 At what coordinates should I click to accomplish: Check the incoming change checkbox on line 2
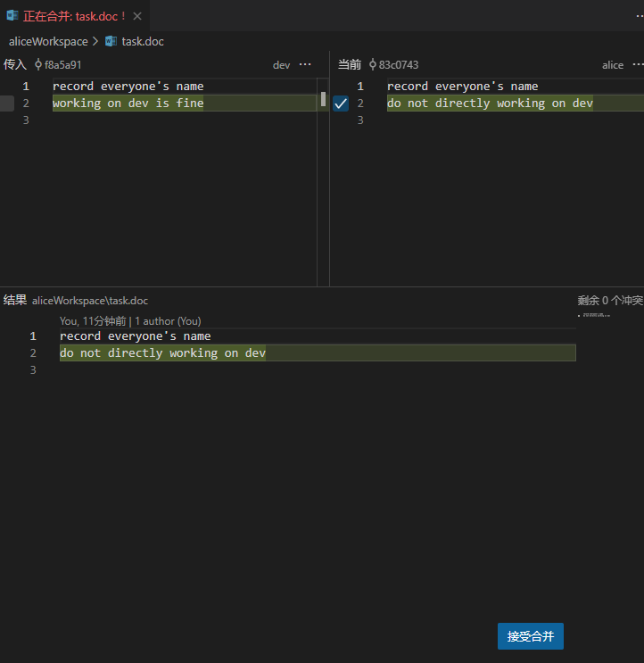[x=7, y=104]
